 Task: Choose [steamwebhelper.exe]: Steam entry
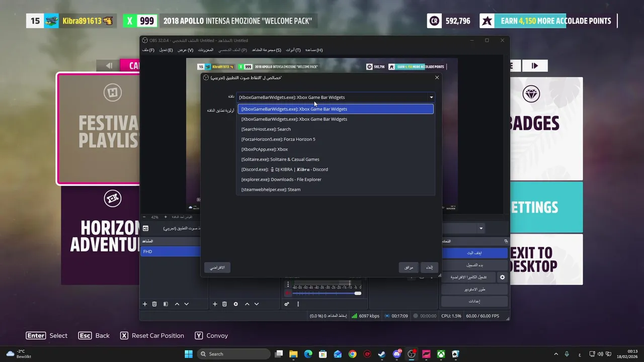(336, 190)
